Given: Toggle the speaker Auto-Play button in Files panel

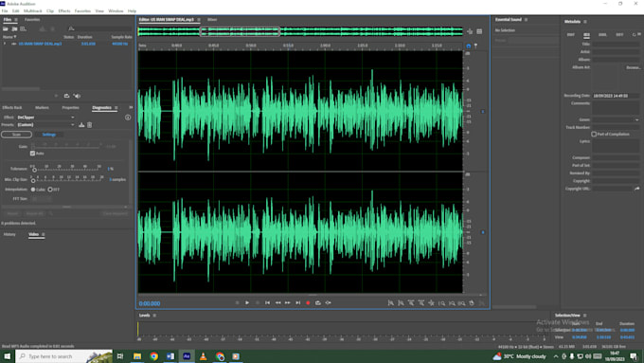Looking at the screenshot, I should tap(77, 96).
